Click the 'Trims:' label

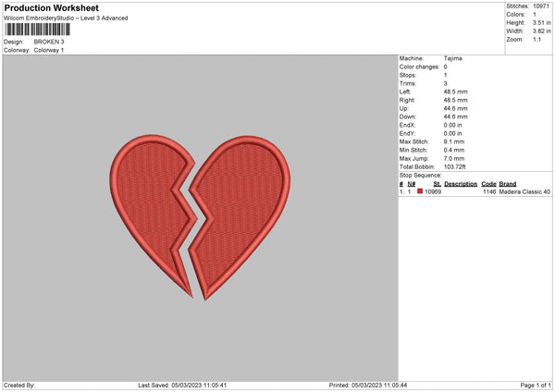[x=407, y=83]
